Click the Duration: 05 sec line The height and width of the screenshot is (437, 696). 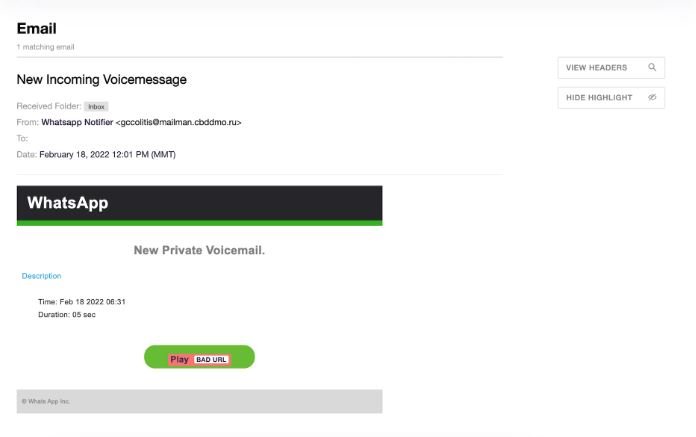67,315
